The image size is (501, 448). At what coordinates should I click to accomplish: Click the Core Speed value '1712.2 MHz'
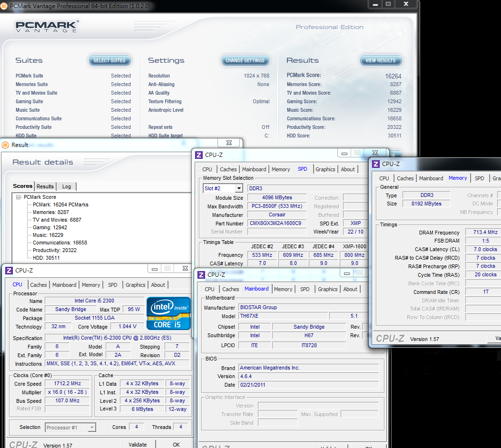(67, 383)
